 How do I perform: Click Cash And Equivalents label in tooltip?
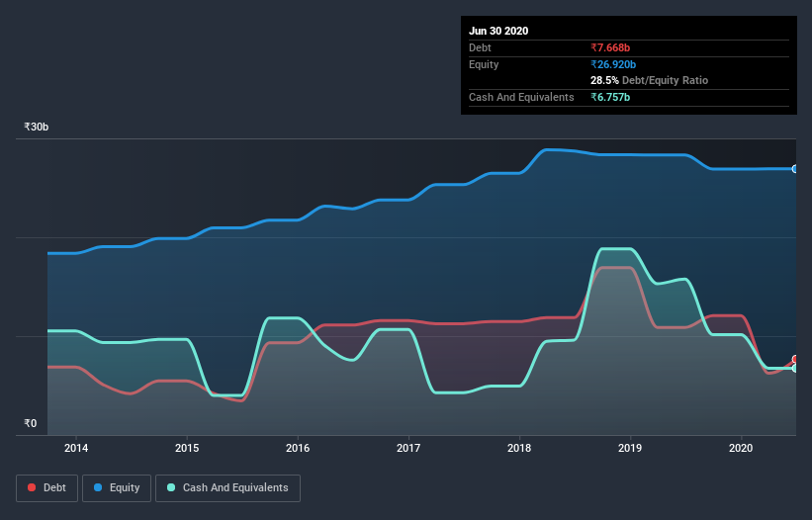point(521,97)
